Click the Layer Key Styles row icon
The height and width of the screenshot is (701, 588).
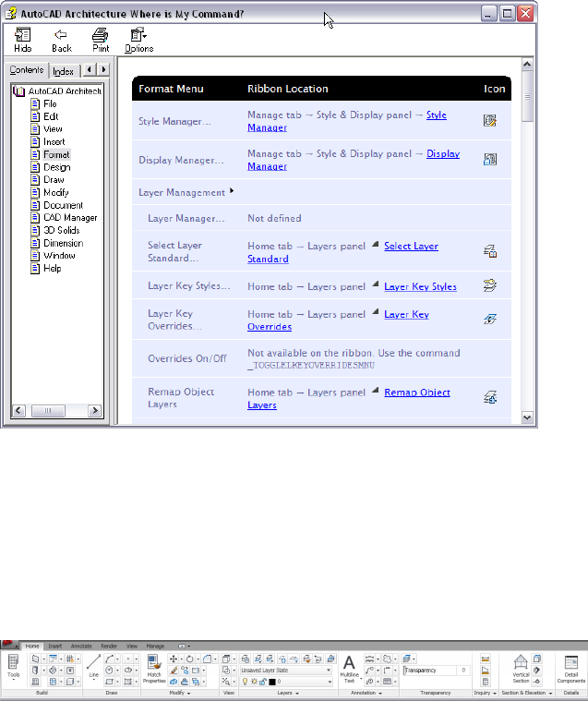click(x=490, y=285)
